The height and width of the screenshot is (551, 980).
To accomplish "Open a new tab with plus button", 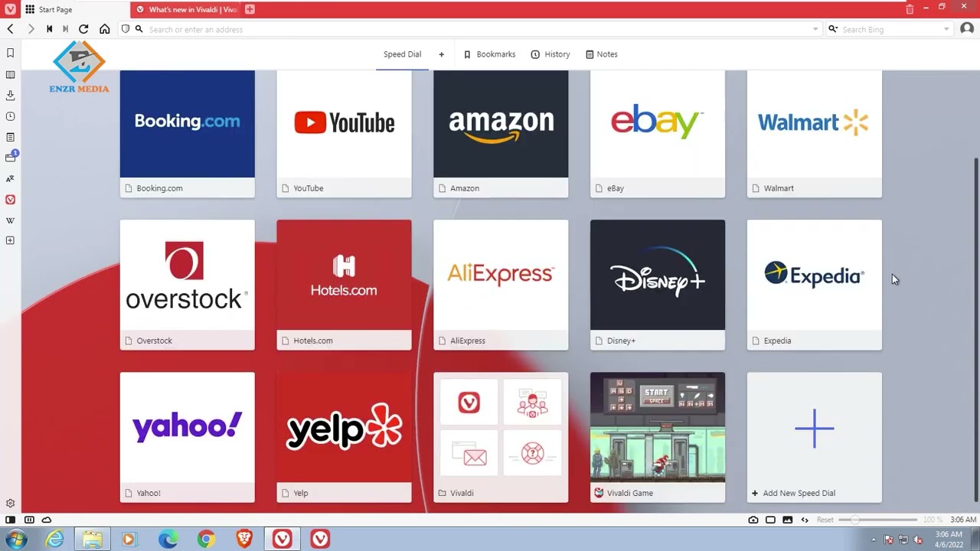I will pos(250,9).
